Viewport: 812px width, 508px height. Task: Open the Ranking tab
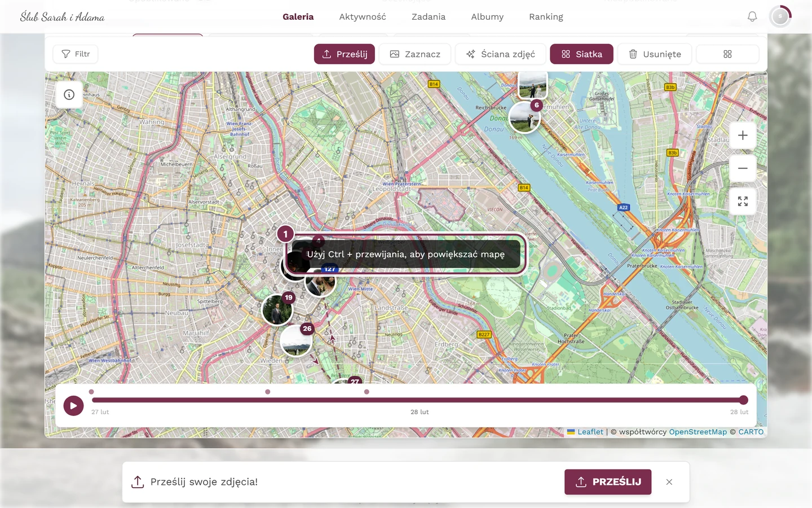[x=546, y=17]
